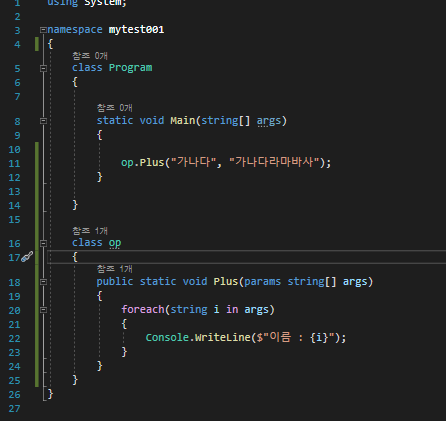Click Console on line 22

tap(167, 337)
